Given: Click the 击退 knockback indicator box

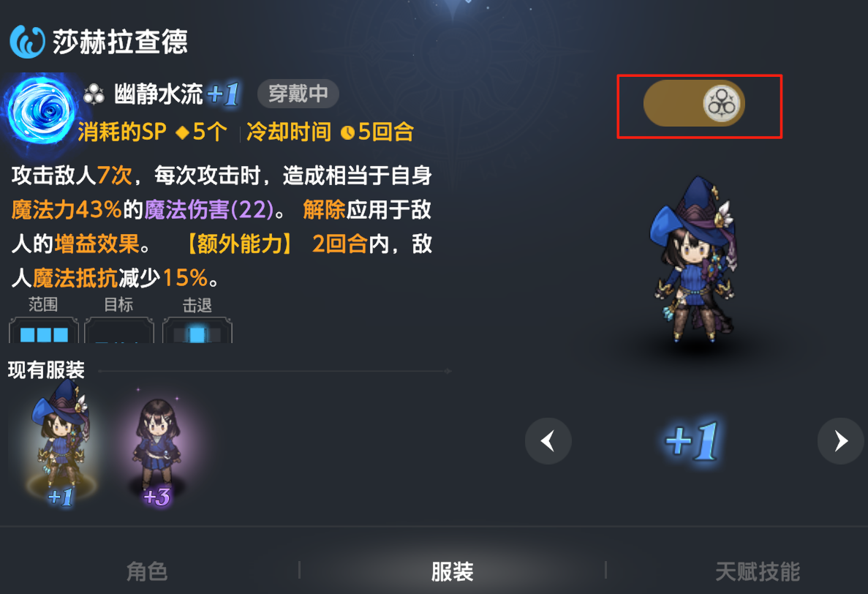Looking at the screenshot, I should tap(197, 330).
